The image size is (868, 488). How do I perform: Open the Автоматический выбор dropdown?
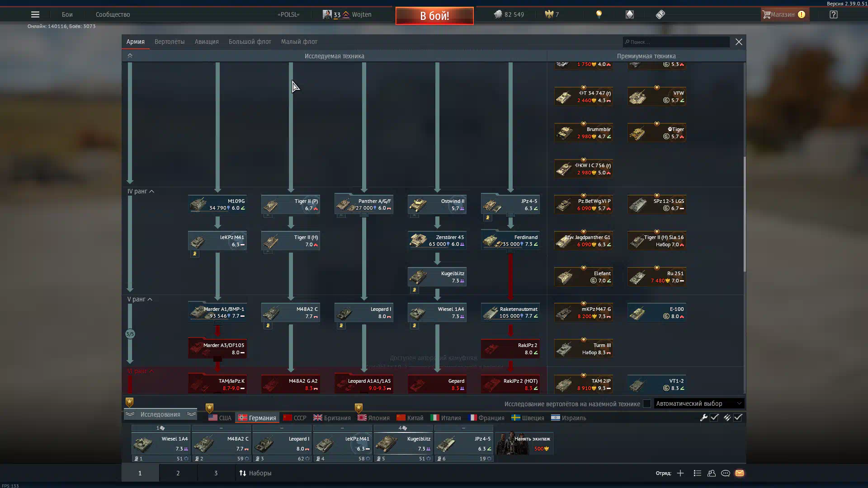tap(698, 404)
